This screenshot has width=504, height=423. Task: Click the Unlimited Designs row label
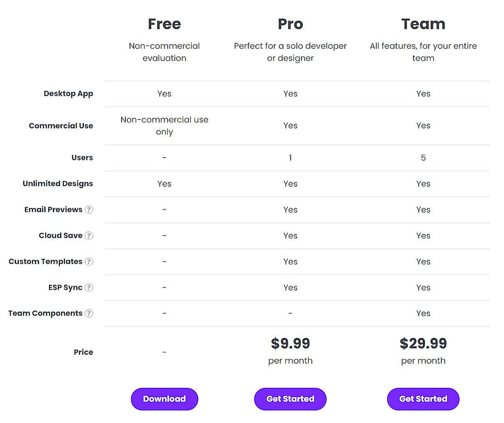tap(57, 184)
